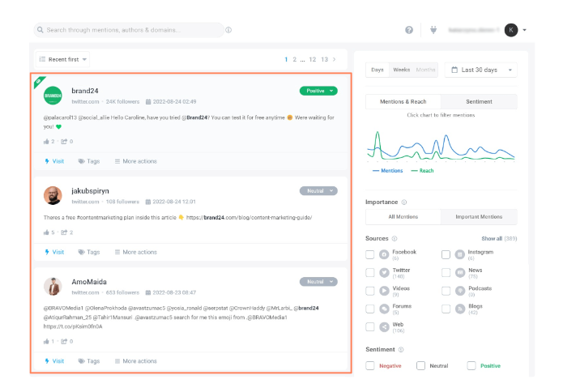The height and width of the screenshot is (392, 563).
Task: Click the Facebook source icon
Action: click(x=384, y=254)
